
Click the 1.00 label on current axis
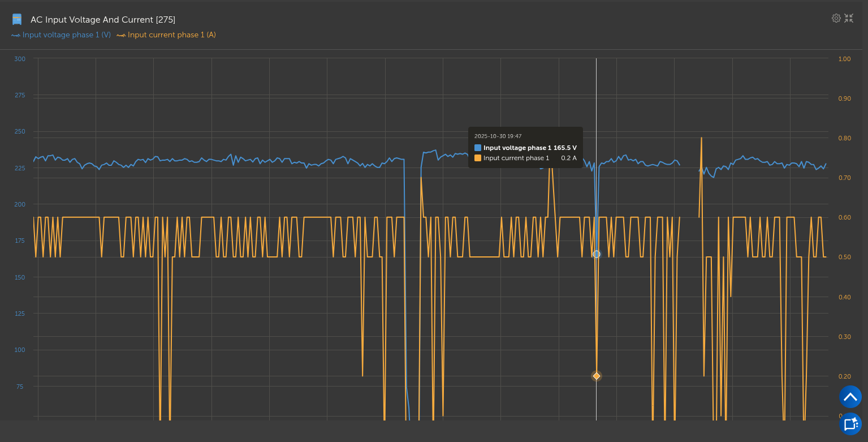click(844, 59)
